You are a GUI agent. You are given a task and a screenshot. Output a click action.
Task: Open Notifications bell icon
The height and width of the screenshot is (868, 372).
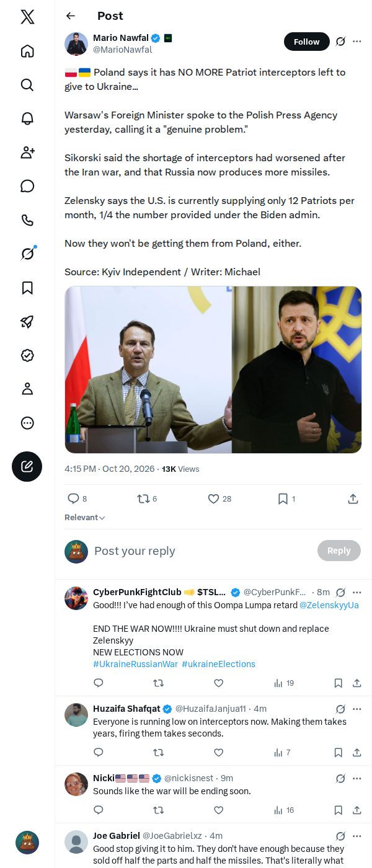[27, 118]
